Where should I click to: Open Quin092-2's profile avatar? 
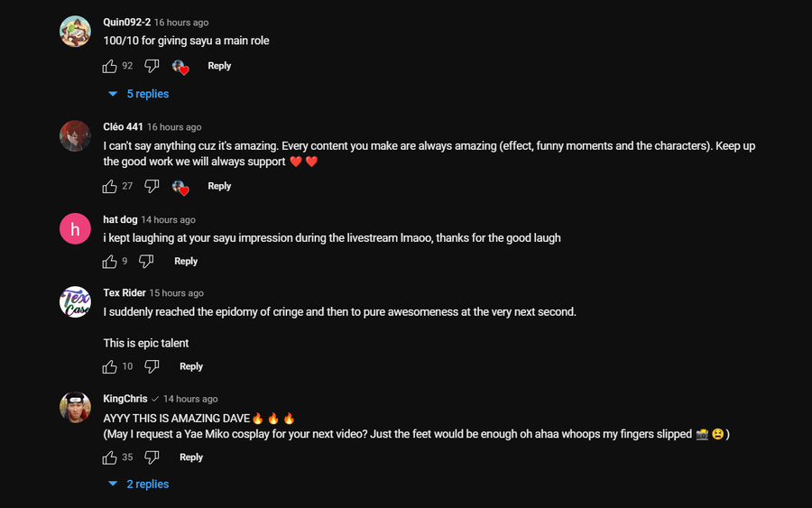(x=75, y=32)
